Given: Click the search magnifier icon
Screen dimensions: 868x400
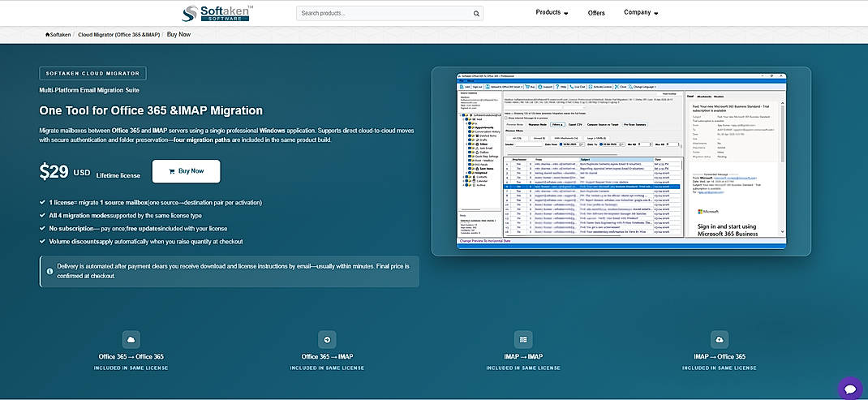Looking at the screenshot, I should tap(476, 13).
